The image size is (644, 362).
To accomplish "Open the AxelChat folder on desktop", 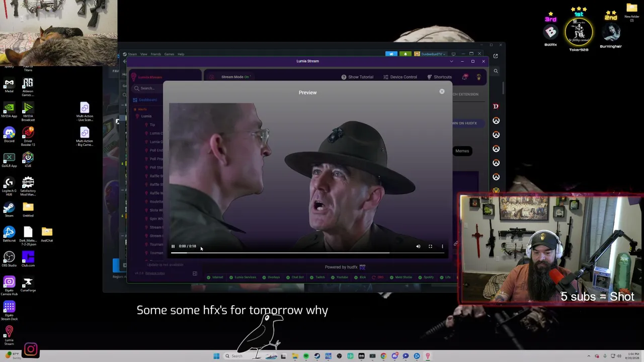I will point(47,234).
